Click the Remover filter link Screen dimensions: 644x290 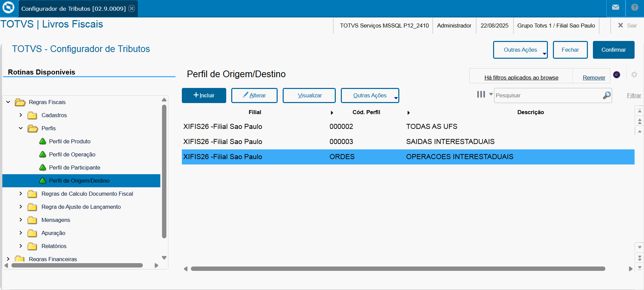pyautogui.click(x=594, y=78)
